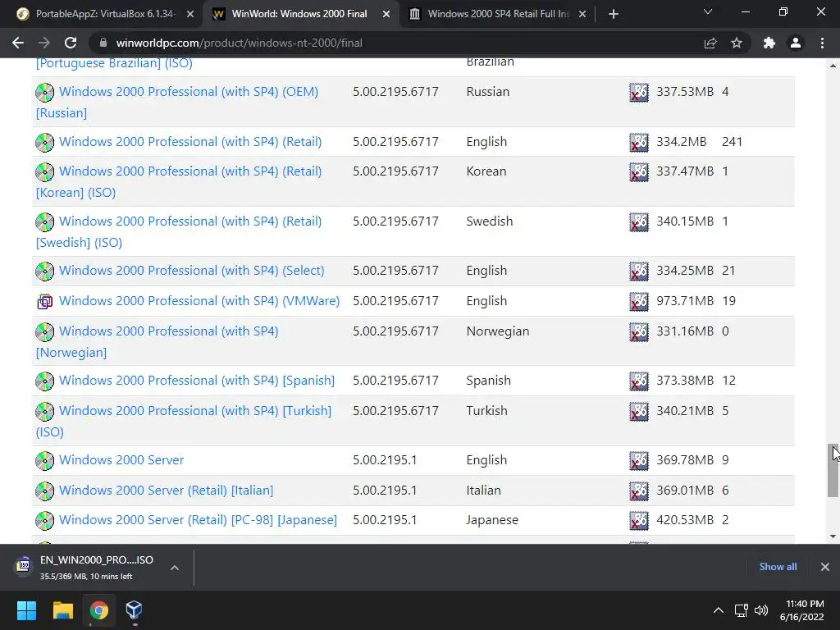Screen dimensions: 840x630
Task: Click the Norwegian language cell
Action: pyautogui.click(x=498, y=331)
